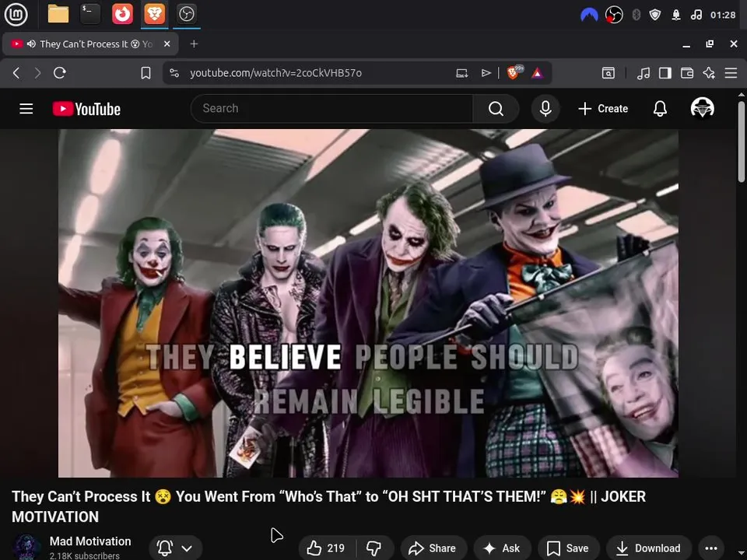Open Brave Rewards triangle icon
The width and height of the screenshot is (747, 560).
pos(537,73)
